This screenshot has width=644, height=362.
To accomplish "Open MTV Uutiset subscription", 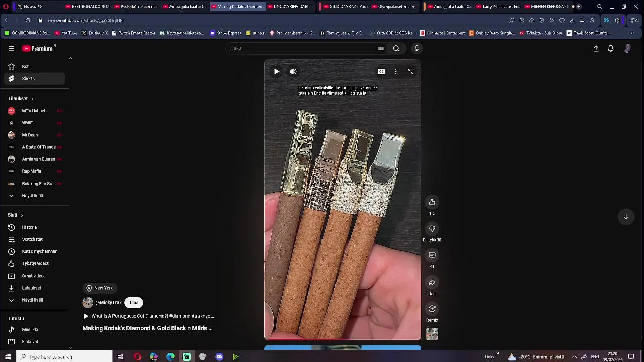I will tap(35, 111).
